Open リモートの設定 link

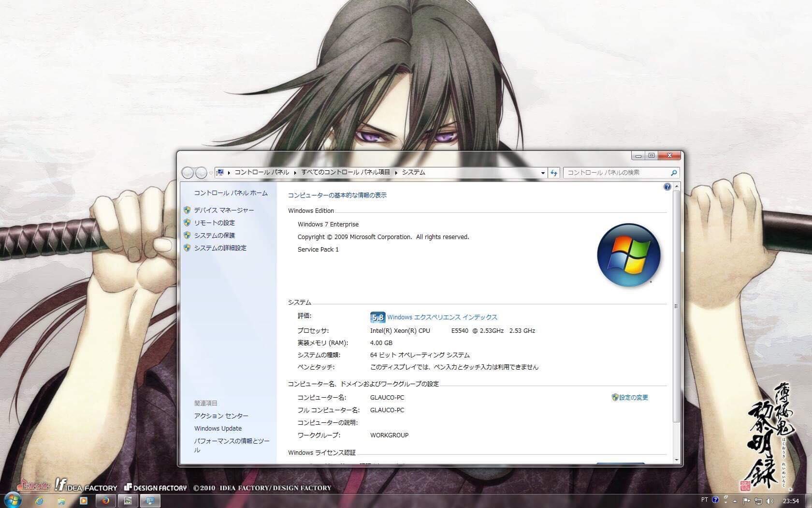[x=214, y=223]
